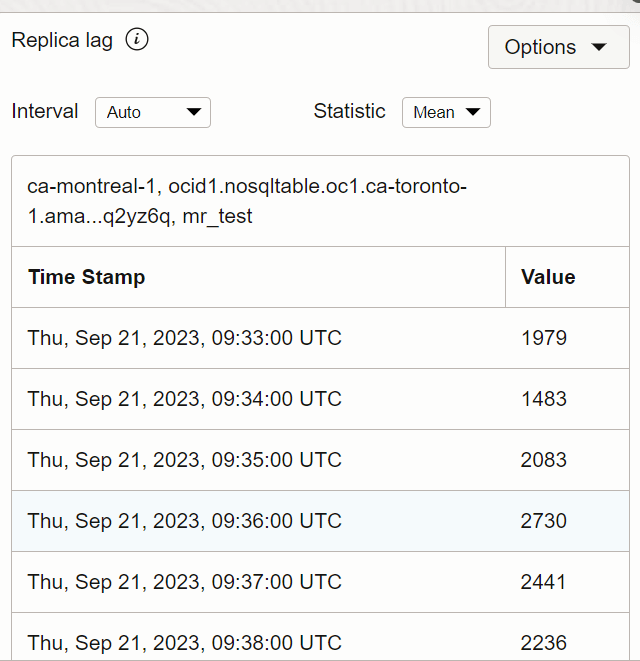Viewport: 640px width, 661px height.
Task: Select the 09:34:00 UTC timestamp row
Action: tap(185, 399)
